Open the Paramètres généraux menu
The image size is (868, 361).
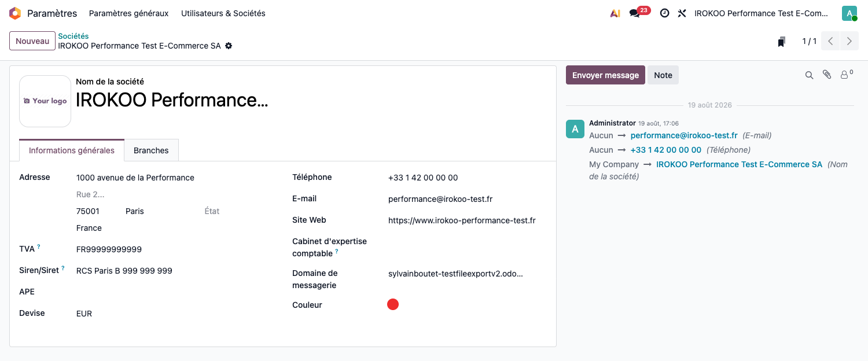click(128, 13)
